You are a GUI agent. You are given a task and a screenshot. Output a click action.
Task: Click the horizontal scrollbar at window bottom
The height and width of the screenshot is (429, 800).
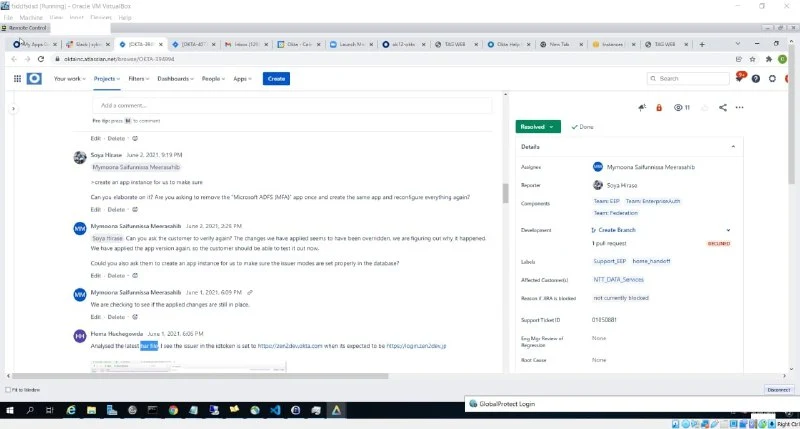201,376
